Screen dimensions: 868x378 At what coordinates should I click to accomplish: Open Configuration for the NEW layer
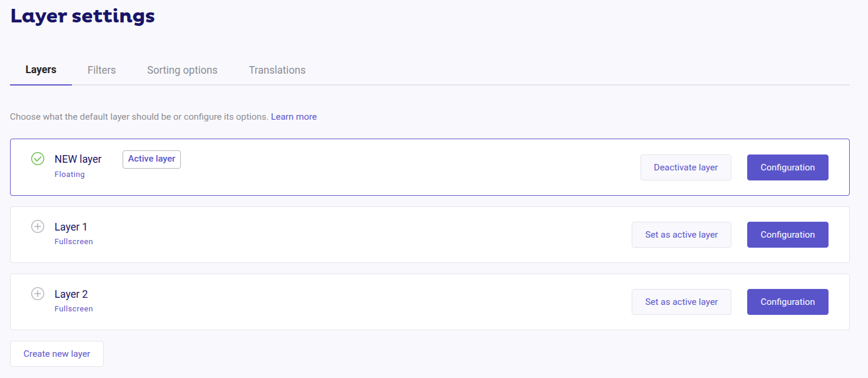tap(787, 167)
